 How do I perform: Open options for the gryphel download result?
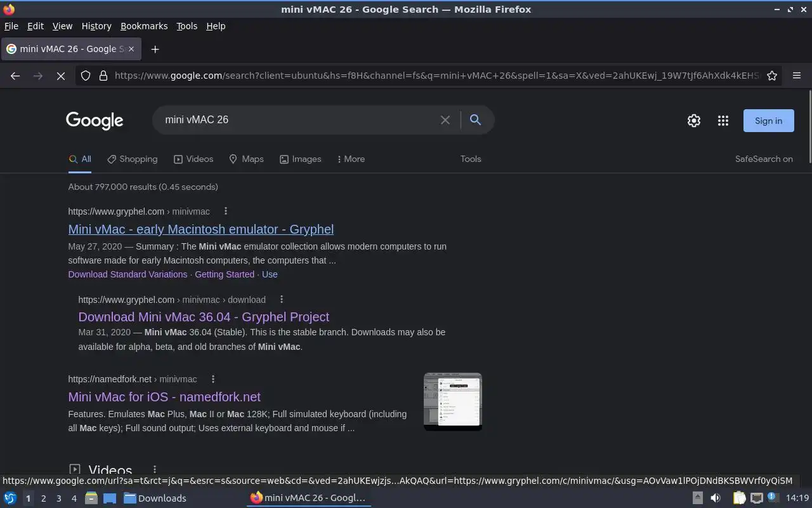pyautogui.click(x=282, y=300)
